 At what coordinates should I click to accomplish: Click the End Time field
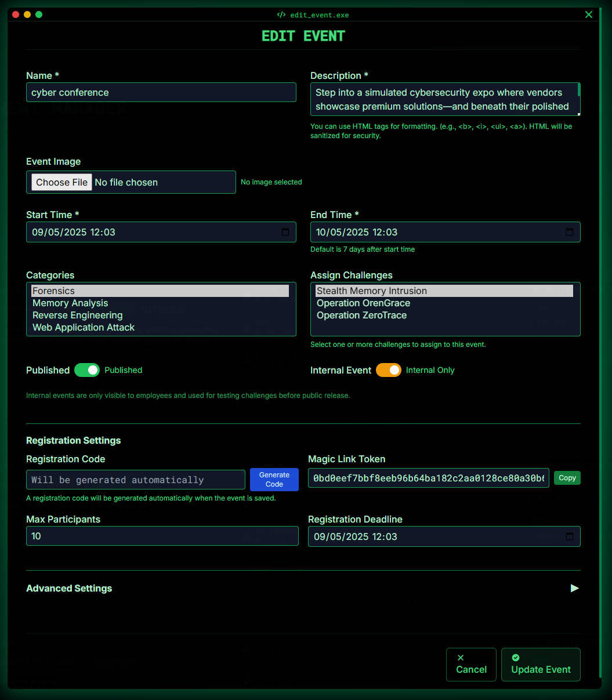[446, 232]
